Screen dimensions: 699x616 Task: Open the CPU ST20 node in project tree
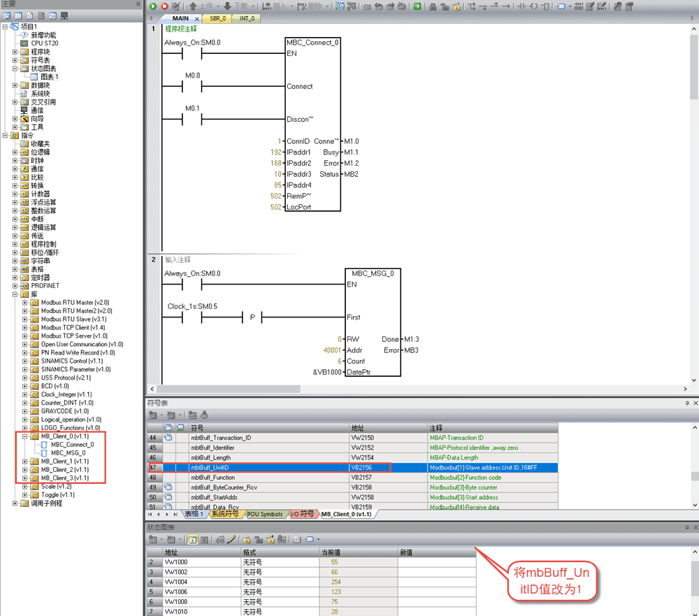44,43
